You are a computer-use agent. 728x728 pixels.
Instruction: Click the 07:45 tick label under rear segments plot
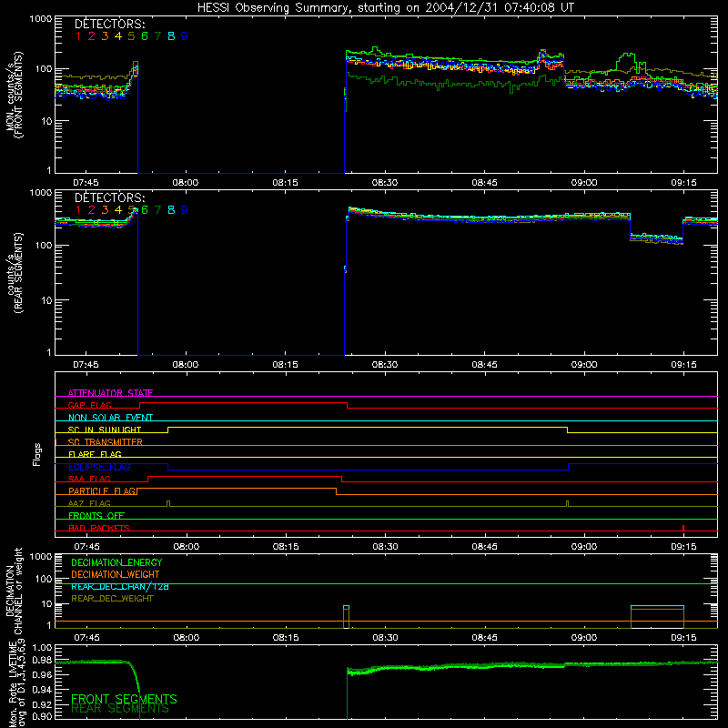click(x=86, y=365)
